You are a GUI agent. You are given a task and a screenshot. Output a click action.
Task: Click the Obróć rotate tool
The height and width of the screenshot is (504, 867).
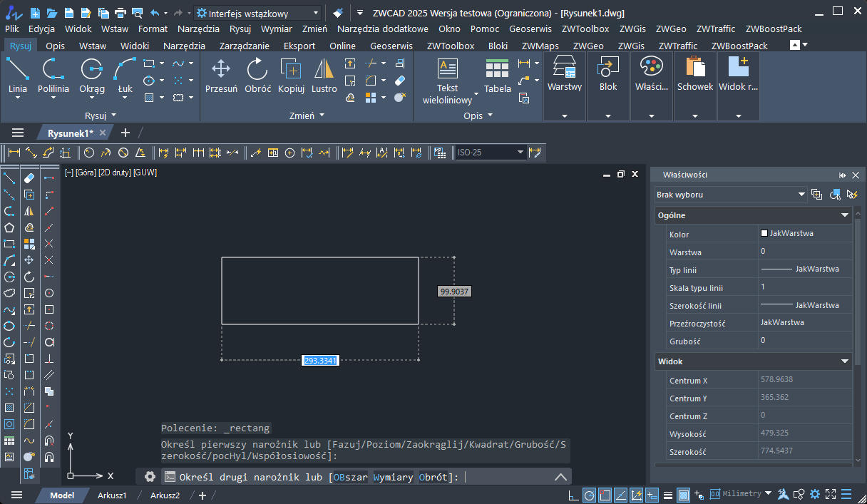tap(257, 76)
